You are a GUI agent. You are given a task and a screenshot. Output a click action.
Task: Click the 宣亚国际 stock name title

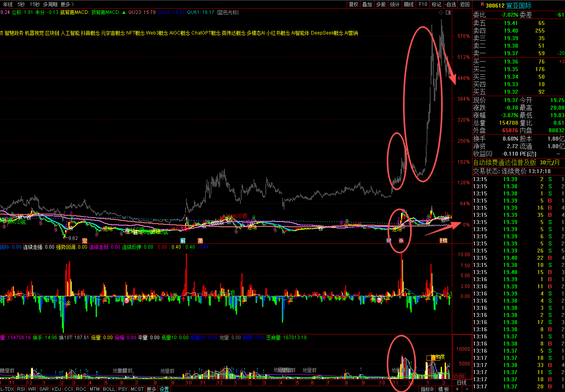tap(519, 5)
